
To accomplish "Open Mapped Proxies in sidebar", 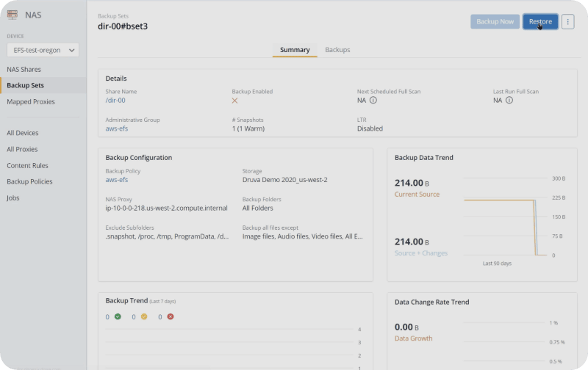I will [x=31, y=102].
